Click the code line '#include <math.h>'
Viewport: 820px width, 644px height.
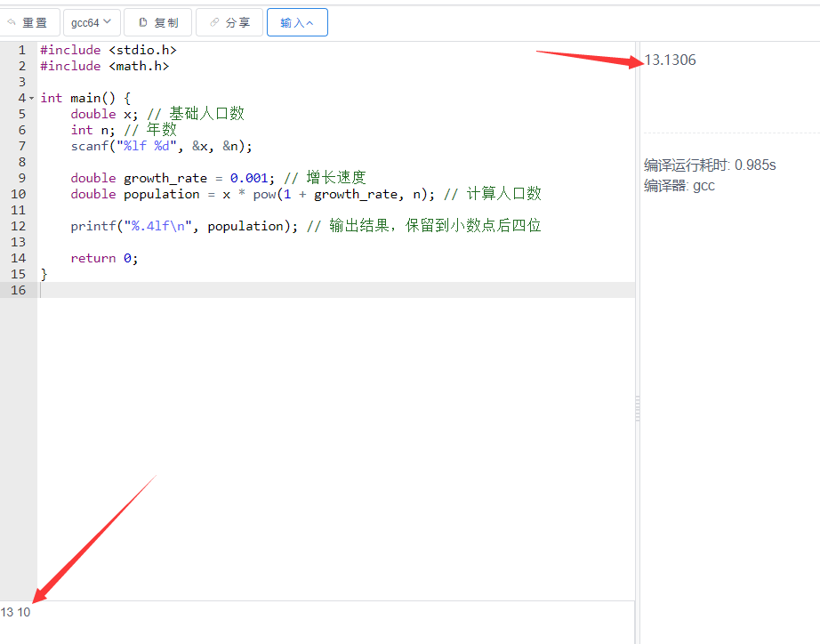(x=105, y=67)
